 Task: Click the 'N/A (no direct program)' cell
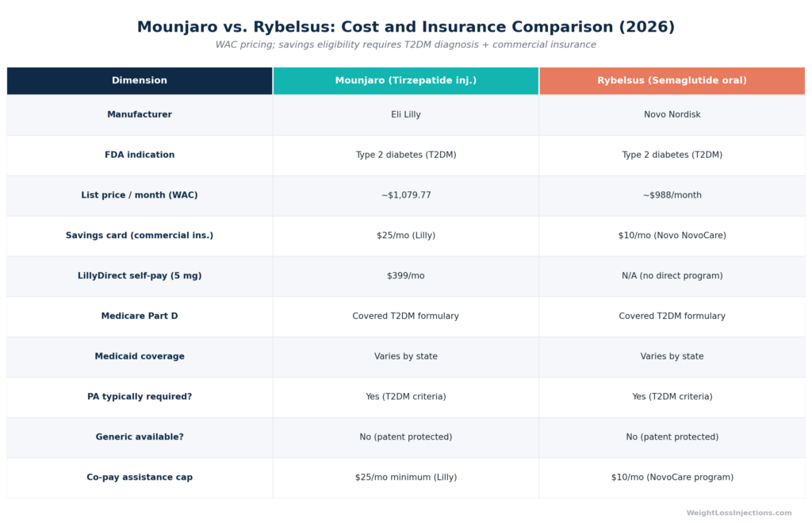[x=672, y=275]
